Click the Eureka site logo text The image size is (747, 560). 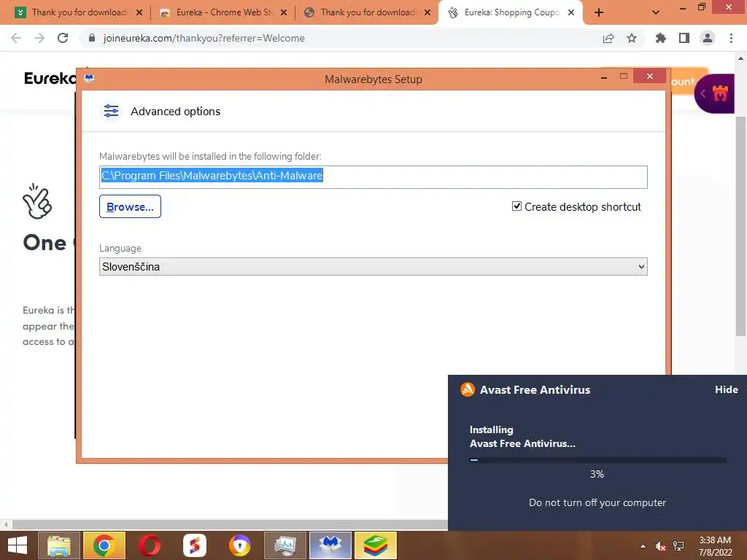[50, 78]
